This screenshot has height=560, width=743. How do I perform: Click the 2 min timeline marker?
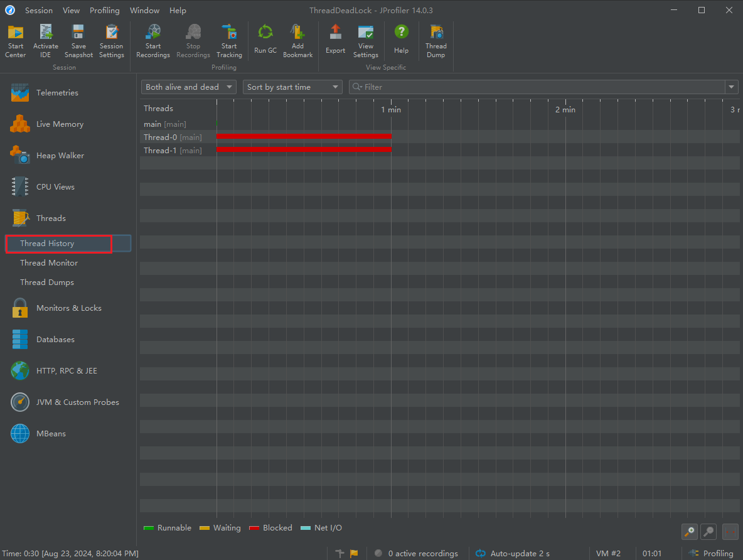pyautogui.click(x=565, y=109)
